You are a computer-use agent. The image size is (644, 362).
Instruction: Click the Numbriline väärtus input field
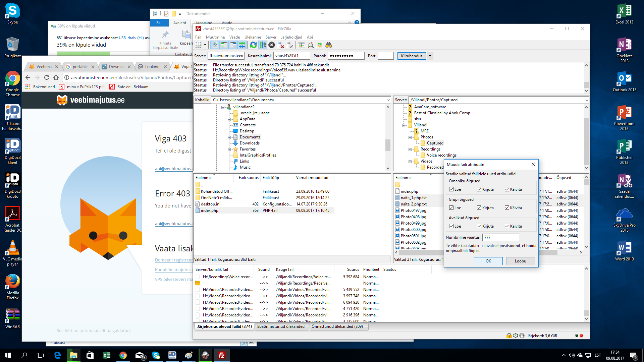500,237
